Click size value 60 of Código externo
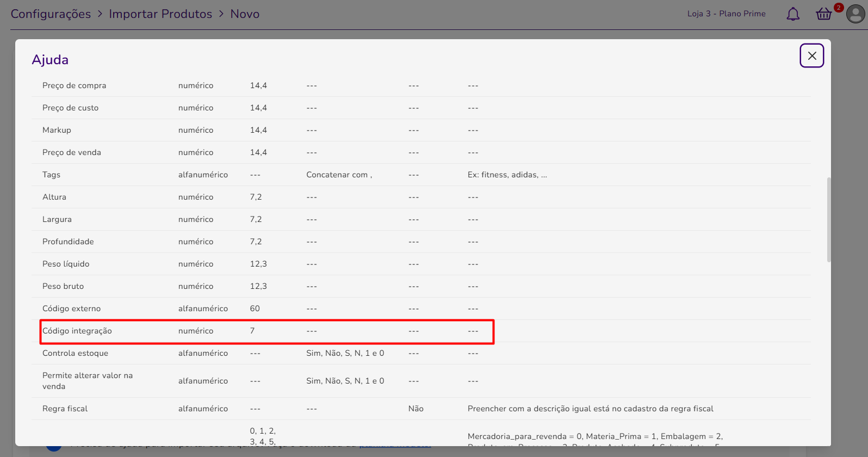Image resolution: width=868 pixels, height=457 pixels. [255, 308]
